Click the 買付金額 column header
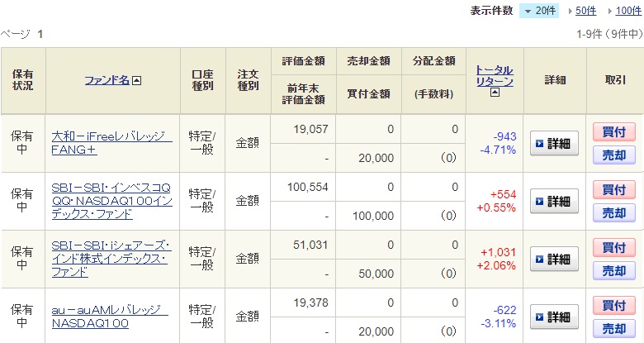This screenshot has height=343, width=644. (368, 94)
